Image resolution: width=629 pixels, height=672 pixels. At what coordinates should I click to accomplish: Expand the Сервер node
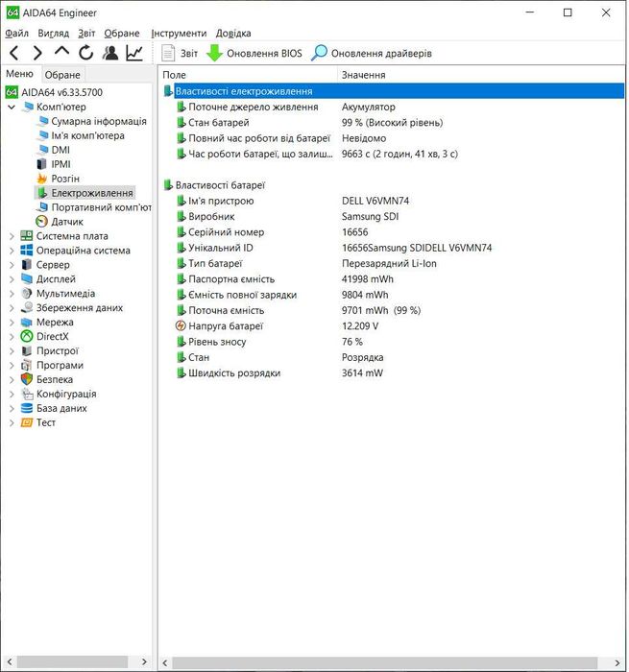point(12,265)
